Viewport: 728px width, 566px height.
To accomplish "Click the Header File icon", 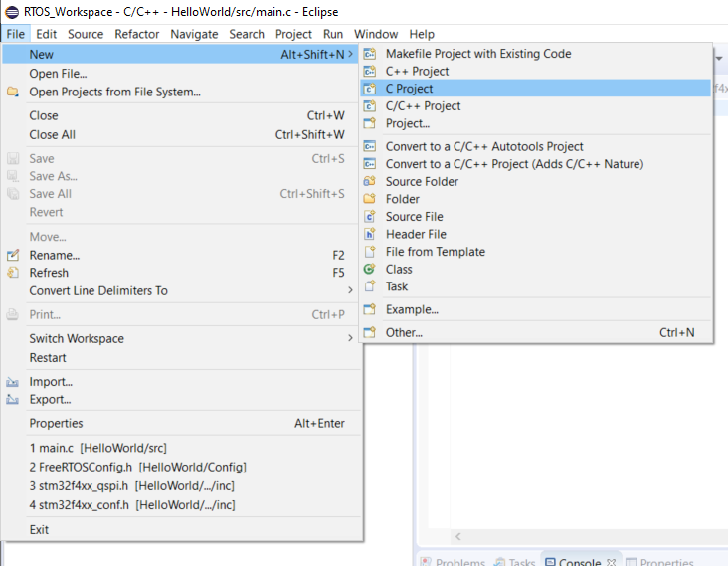I will pos(370,234).
